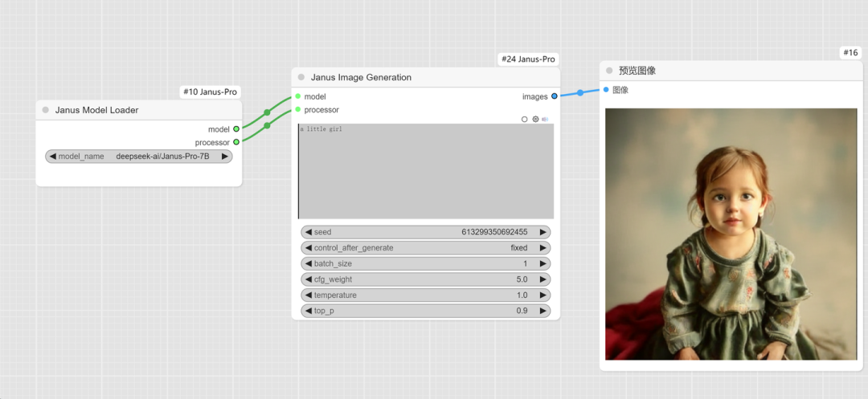The width and height of the screenshot is (868, 399).
Task: Select previous model_name with the left arrow
Action: click(52, 157)
